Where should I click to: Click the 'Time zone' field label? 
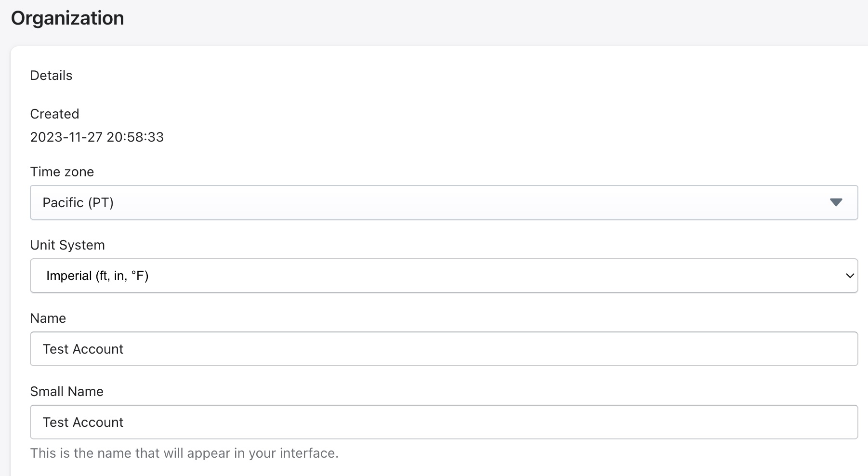coord(62,172)
